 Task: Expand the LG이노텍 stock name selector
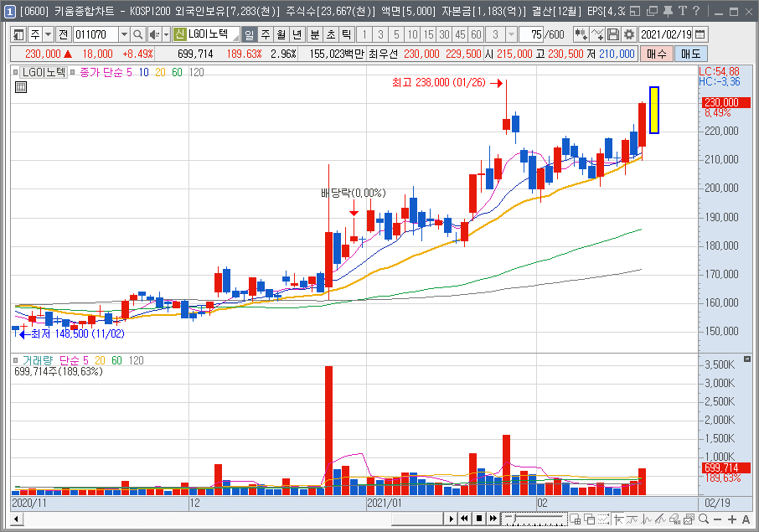(x=235, y=35)
